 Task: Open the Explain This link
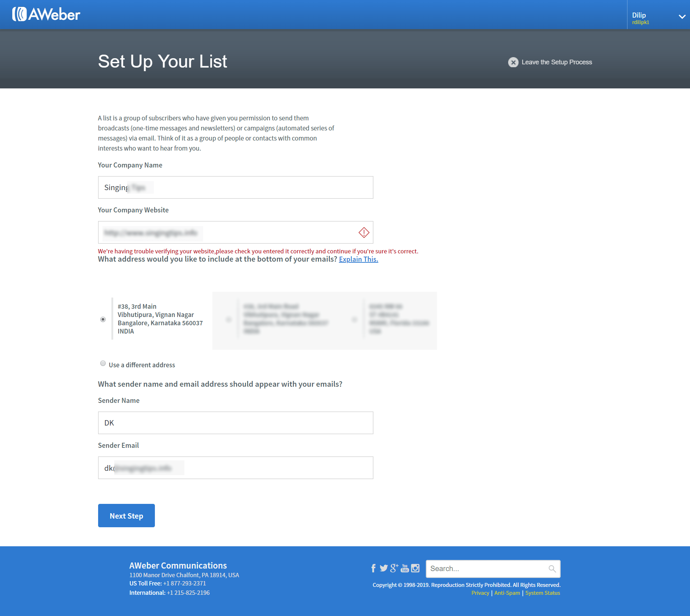pos(358,259)
